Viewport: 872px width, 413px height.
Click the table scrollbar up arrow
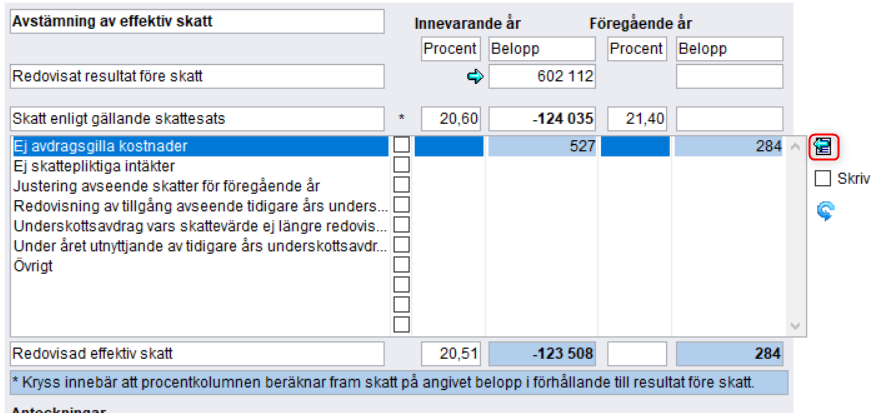coord(795,147)
